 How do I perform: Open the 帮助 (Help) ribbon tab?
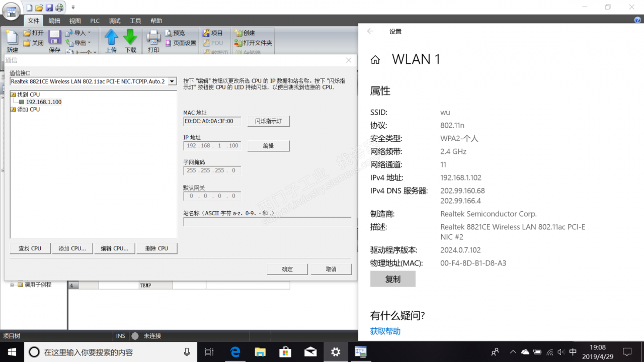click(x=156, y=21)
